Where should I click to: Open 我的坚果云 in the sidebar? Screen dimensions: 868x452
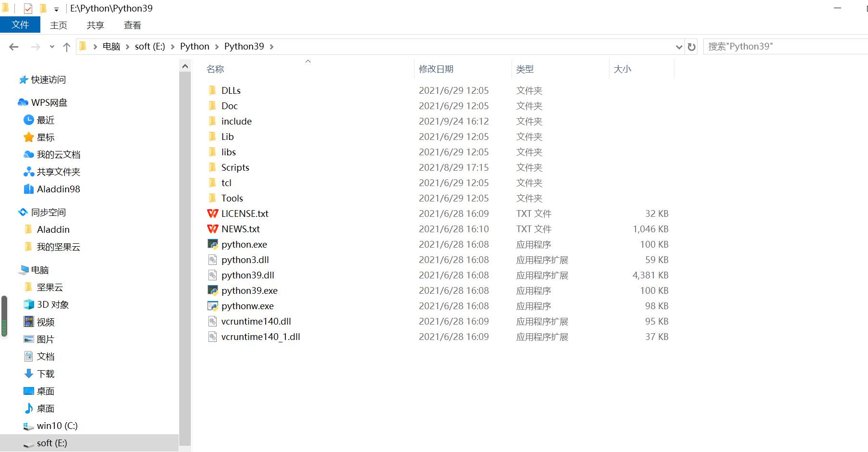click(x=58, y=247)
